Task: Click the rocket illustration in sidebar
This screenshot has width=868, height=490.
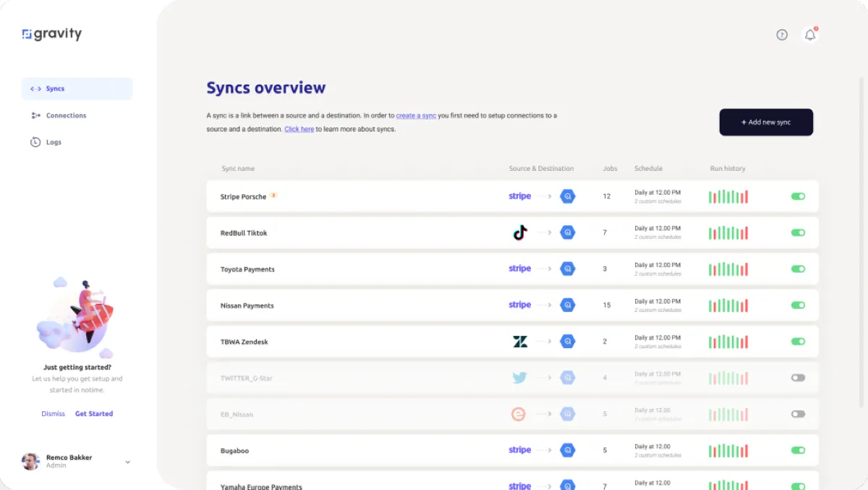Action: 77,317
